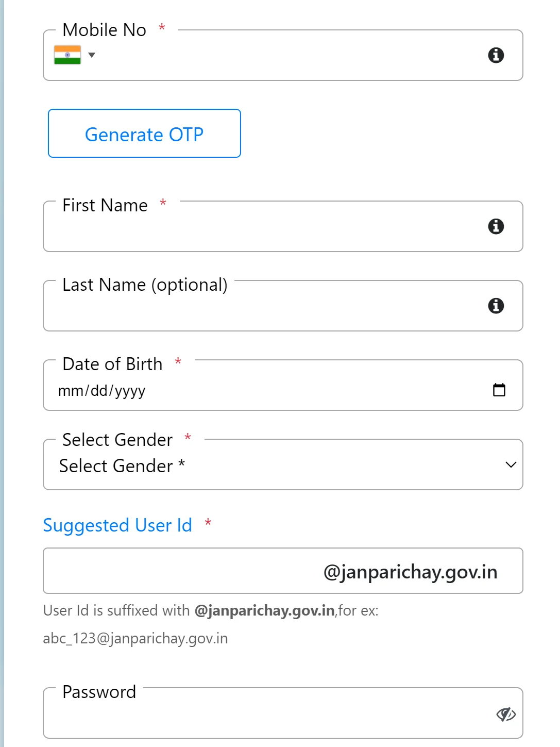This screenshot has width=560, height=747.
Task: Focus the First Name text field
Action: pyautogui.click(x=268, y=228)
